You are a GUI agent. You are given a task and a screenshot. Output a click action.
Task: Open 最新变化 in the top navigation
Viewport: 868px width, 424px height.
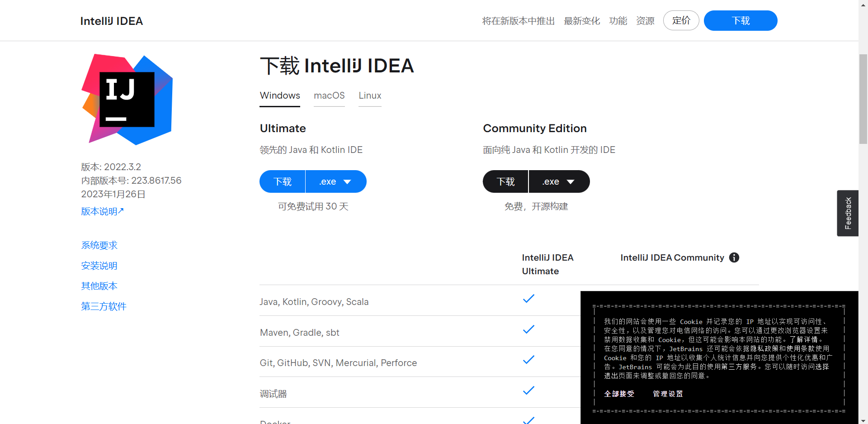click(582, 21)
